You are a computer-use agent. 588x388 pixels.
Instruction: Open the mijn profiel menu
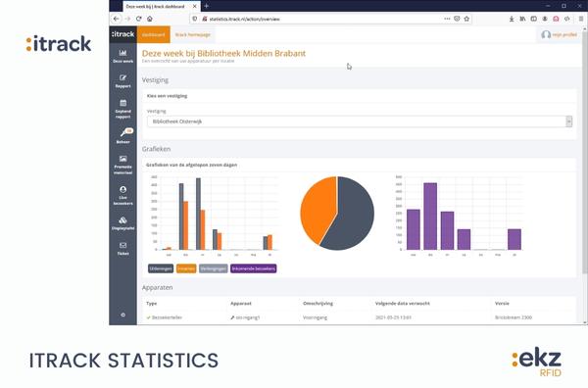[560, 34]
